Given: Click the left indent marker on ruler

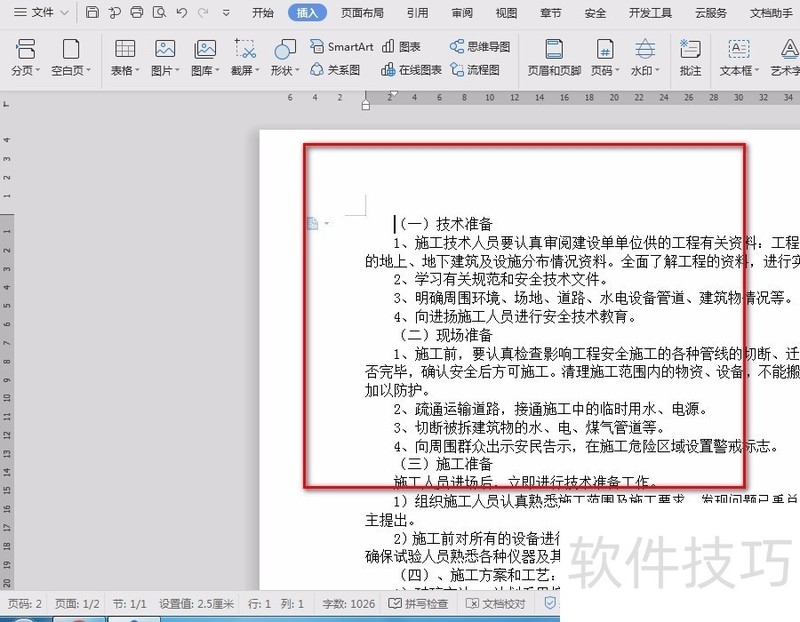Looking at the screenshot, I should (x=365, y=105).
